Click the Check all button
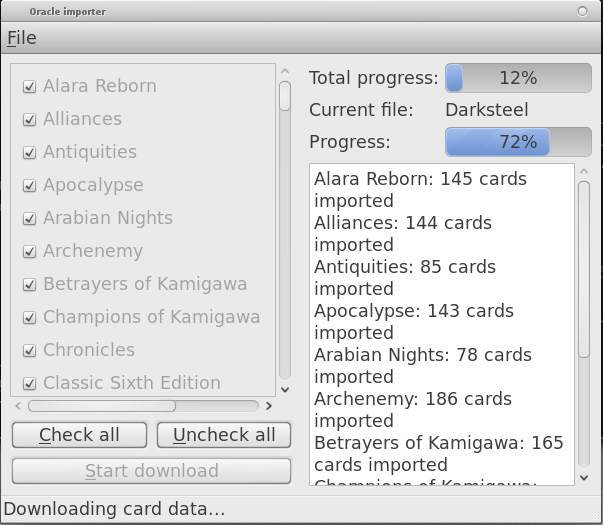The image size is (603, 525). (79, 435)
